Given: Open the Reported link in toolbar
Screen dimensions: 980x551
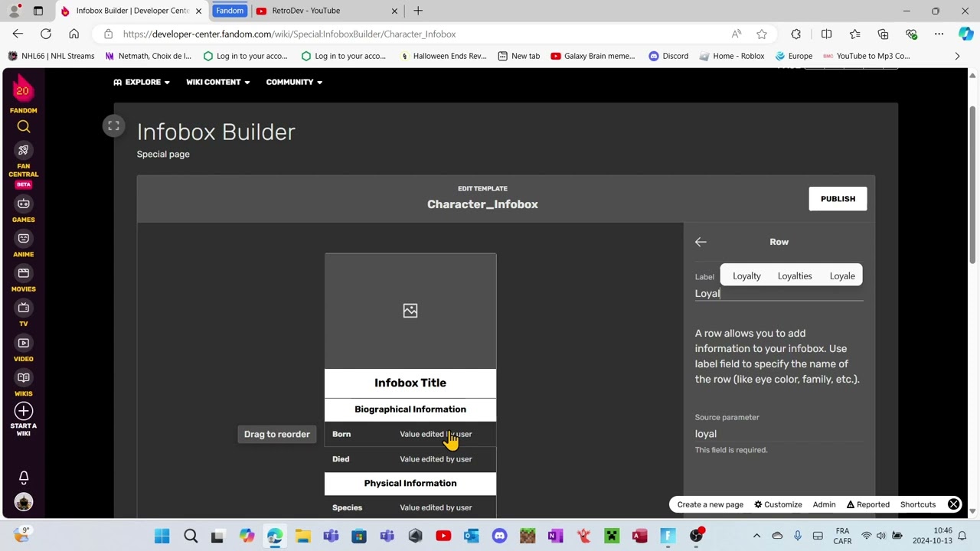Looking at the screenshot, I should [868, 505].
